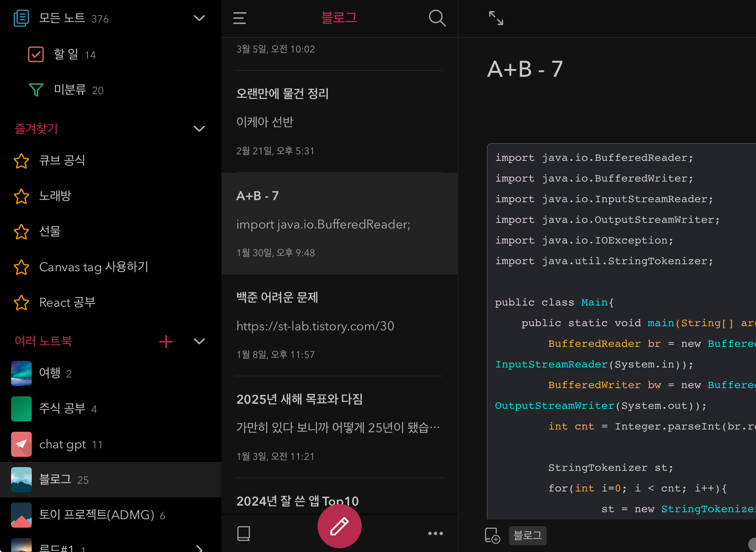Click the red compose new note button
Viewport: 756px width, 552px height.
(339, 526)
